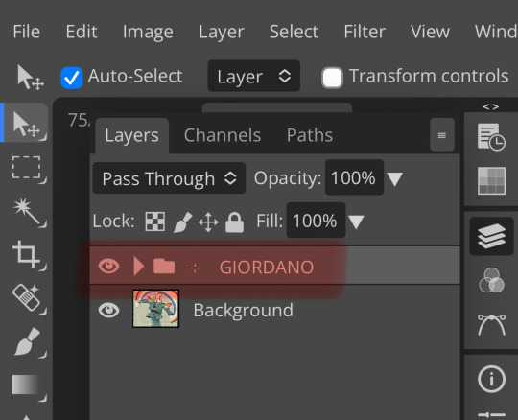Open the Opacity slider arrow
The width and height of the screenshot is (518, 420).
click(395, 179)
